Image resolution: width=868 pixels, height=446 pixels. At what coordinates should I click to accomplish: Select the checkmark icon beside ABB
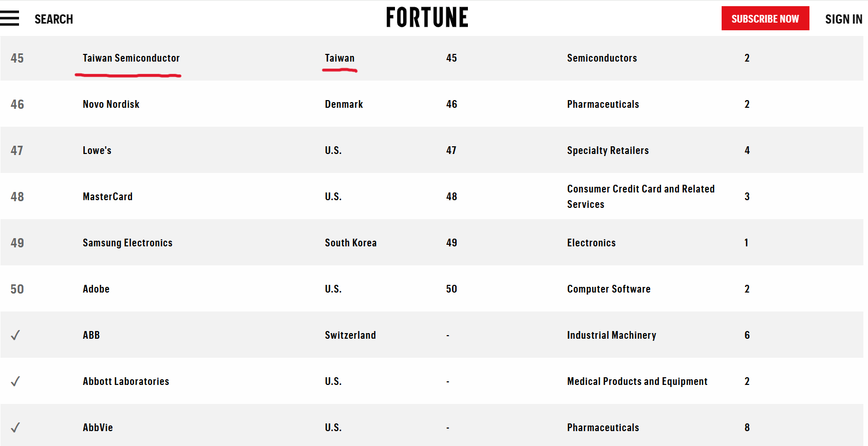(x=15, y=335)
